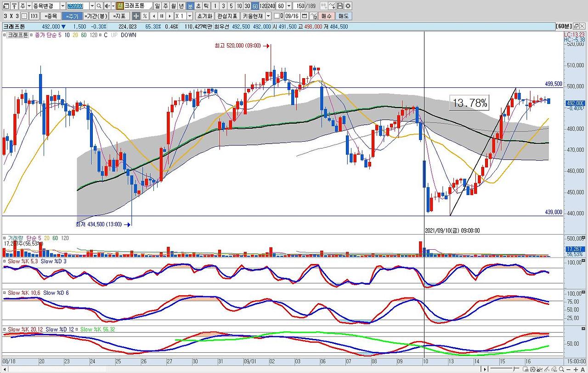Toggle the 종가 단순 moving average marker
The image size is (588, 373).
[32, 35]
